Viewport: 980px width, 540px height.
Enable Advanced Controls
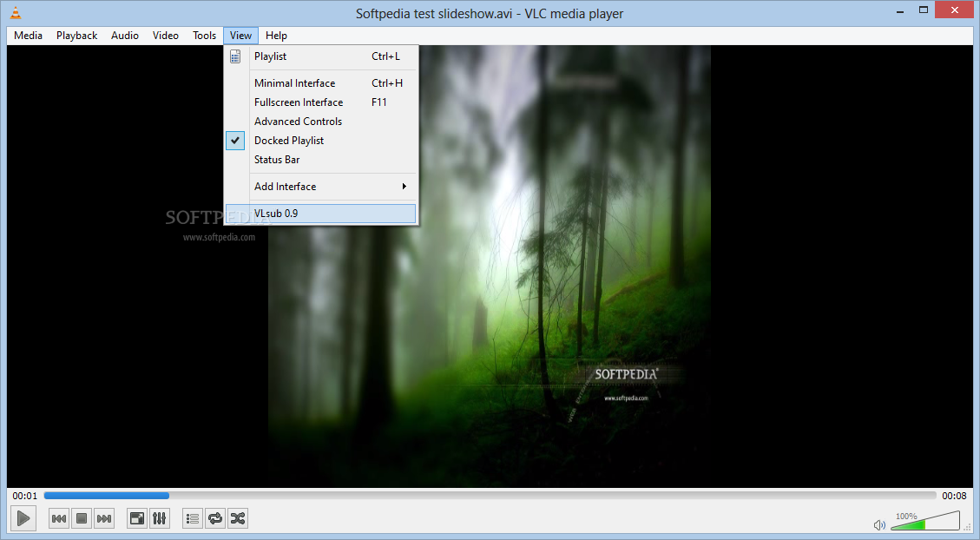point(320,122)
